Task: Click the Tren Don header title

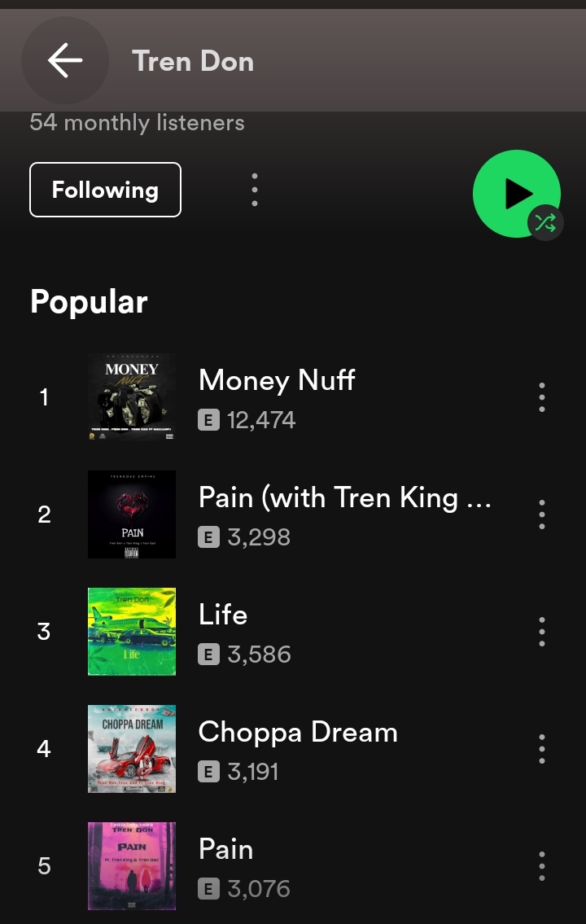Action: point(193,61)
